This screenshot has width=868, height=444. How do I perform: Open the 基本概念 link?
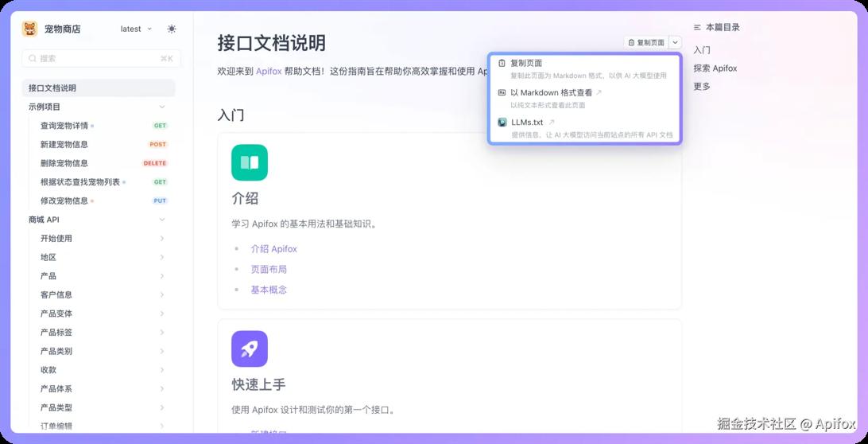pyautogui.click(x=269, y=290)
